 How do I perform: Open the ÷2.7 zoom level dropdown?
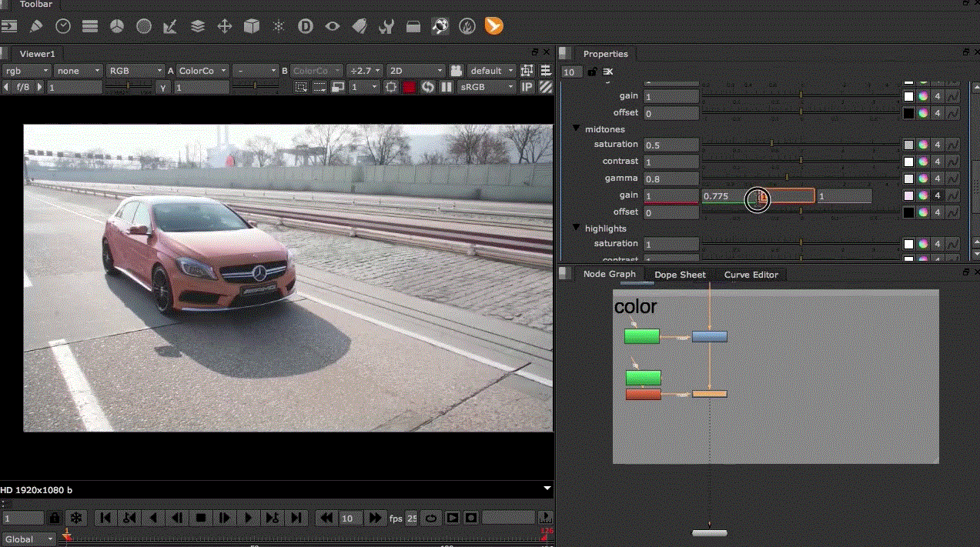coord(364,71)
